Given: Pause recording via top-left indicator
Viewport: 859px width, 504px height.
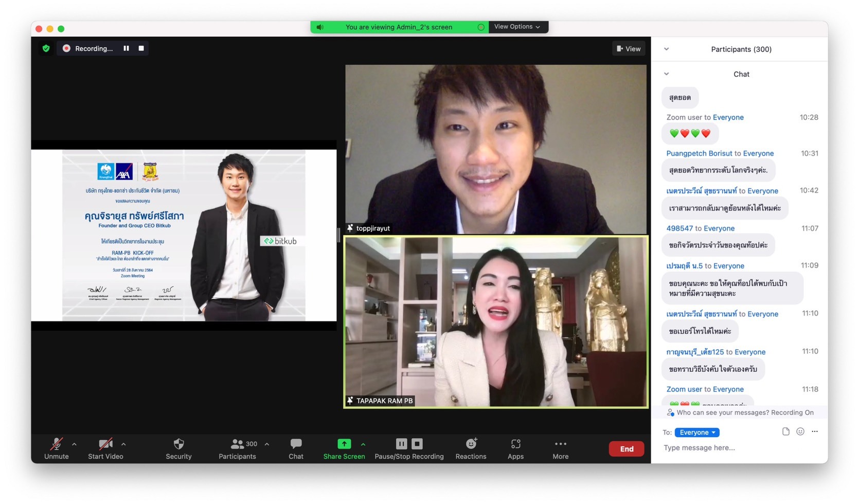Looking at the screenshot, I should click(126, 48).
